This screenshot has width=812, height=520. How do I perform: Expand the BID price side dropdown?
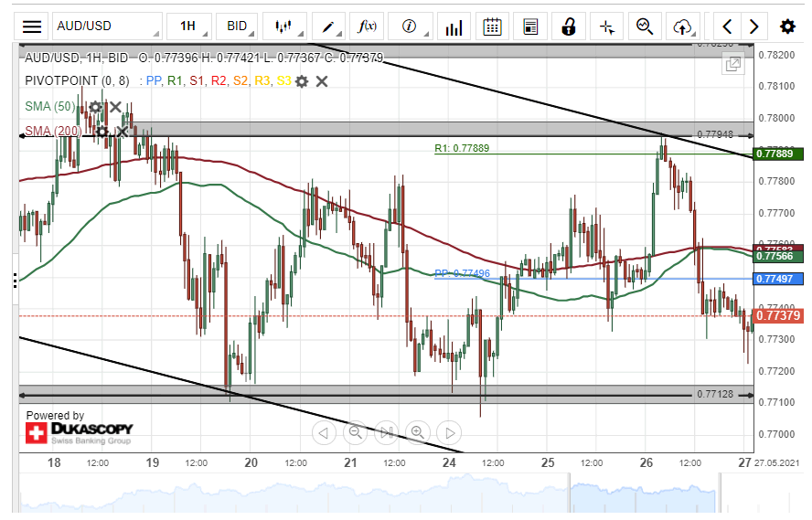(x=241, y=26)
